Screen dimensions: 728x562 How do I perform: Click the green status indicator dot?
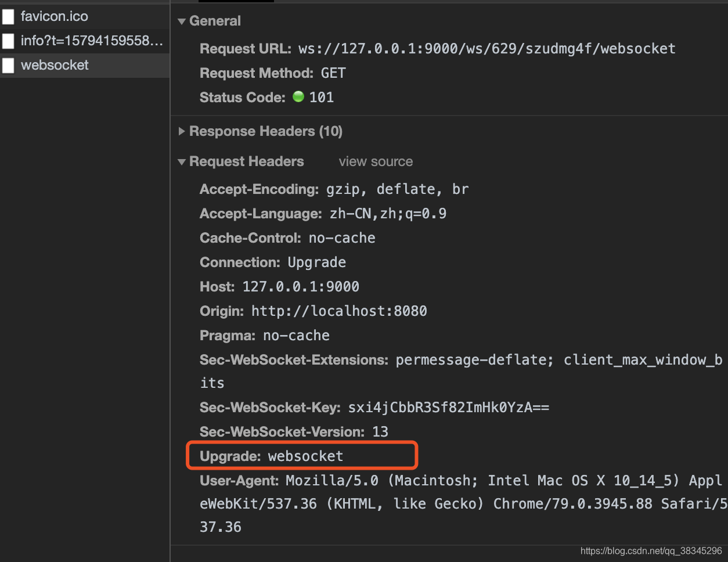(298, 96)
